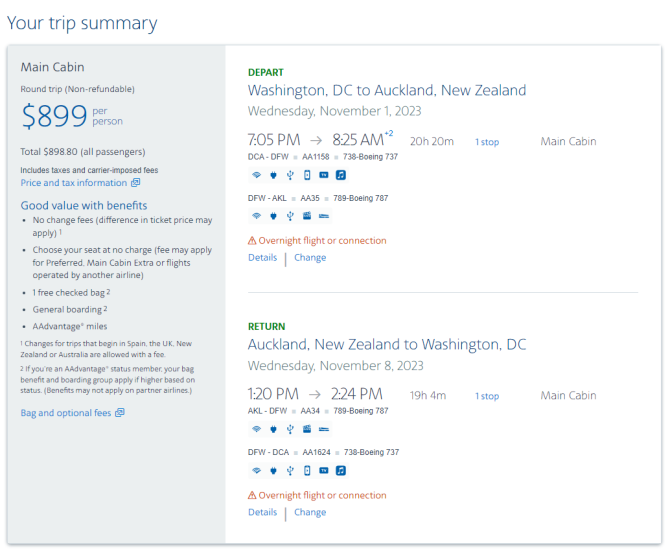Click the Washington, DC to Auckland, New Zealand heading
The height and width of the screenshot is (549, 670).
pyautogui.click(x=387, y=90)
